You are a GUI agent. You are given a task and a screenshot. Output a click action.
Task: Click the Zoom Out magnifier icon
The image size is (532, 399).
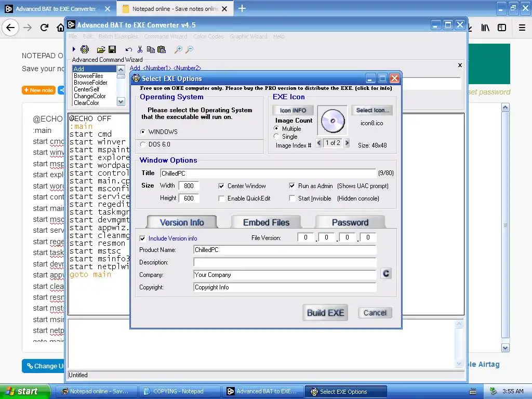[x=189, y=50]
